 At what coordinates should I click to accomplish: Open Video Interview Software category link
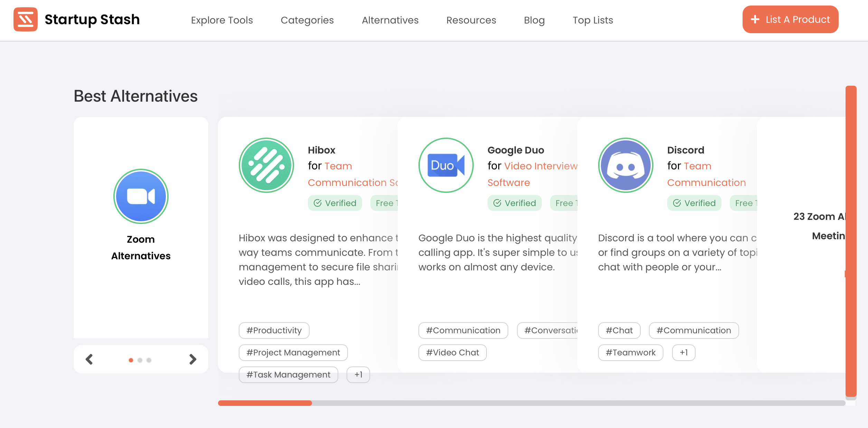pos(532,174)
